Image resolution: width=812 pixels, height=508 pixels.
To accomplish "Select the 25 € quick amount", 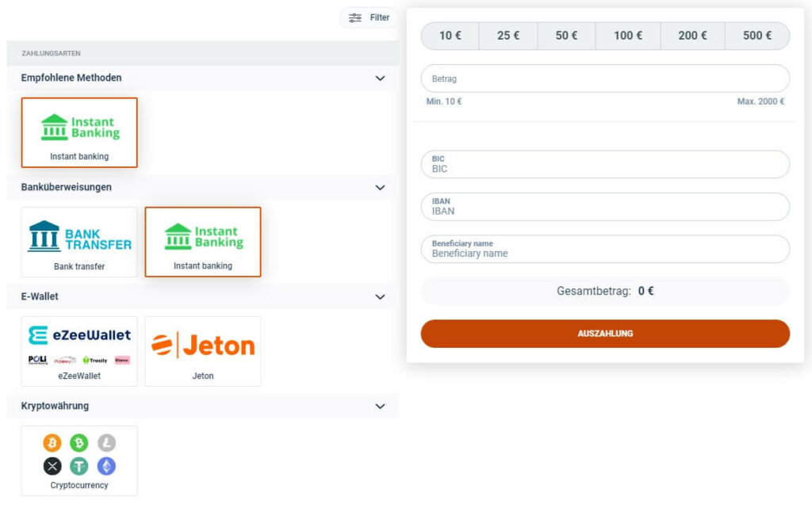I will click(508, 36).
